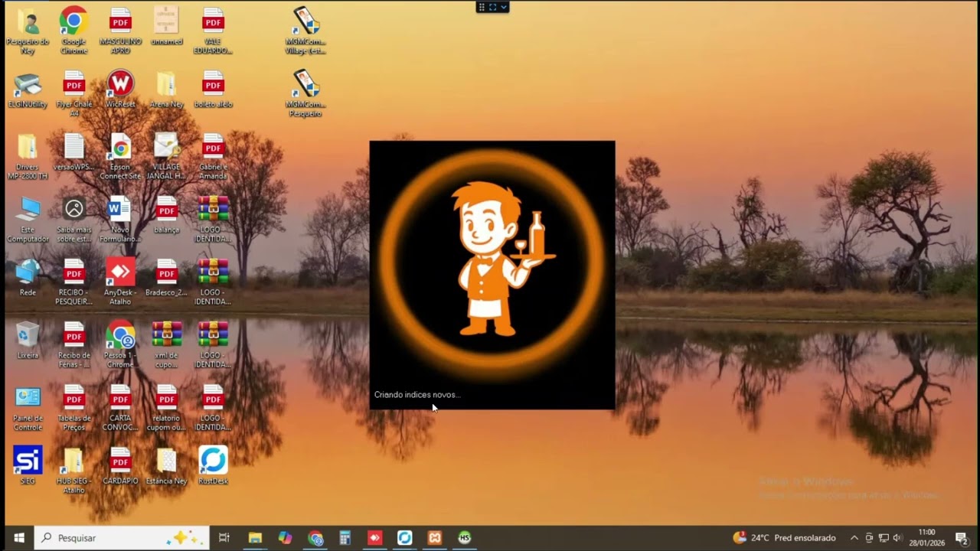Open the notification center
The image size is (980, 551).
(962, 538)
